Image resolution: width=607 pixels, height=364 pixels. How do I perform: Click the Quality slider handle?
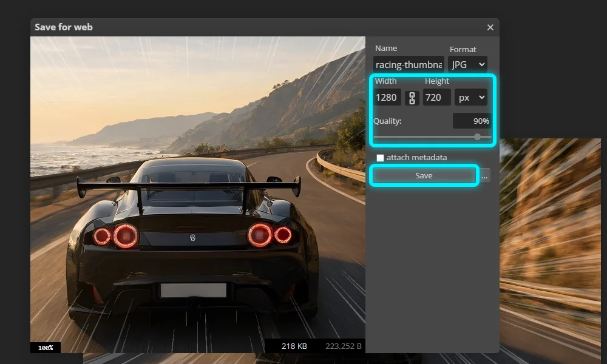point(477,136)
